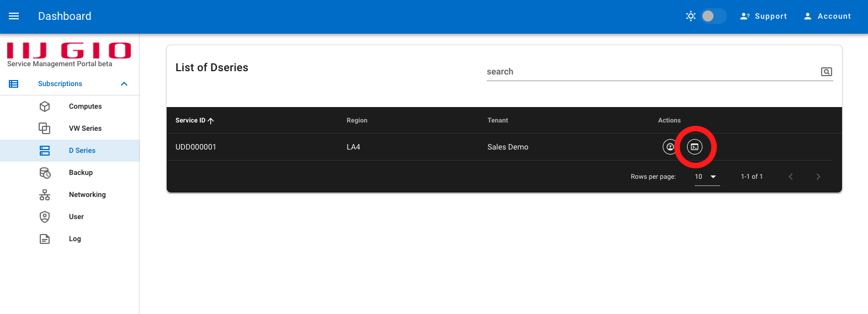Collapse the Subscriptions section chevron
Screen dimensions: 868x314
pos(124,84)
